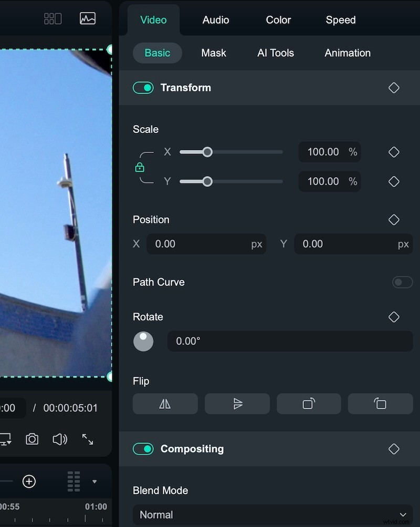Select the horizontal flip icon
420x527 pixels.
165,404
